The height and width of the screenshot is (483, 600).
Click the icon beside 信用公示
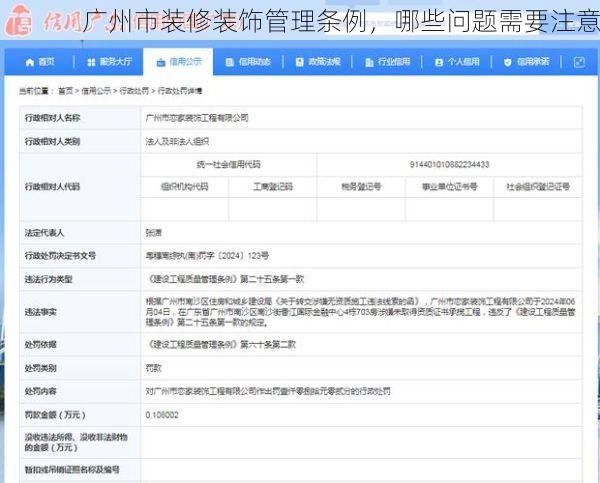pyautogui.click(x=161, y=62)
